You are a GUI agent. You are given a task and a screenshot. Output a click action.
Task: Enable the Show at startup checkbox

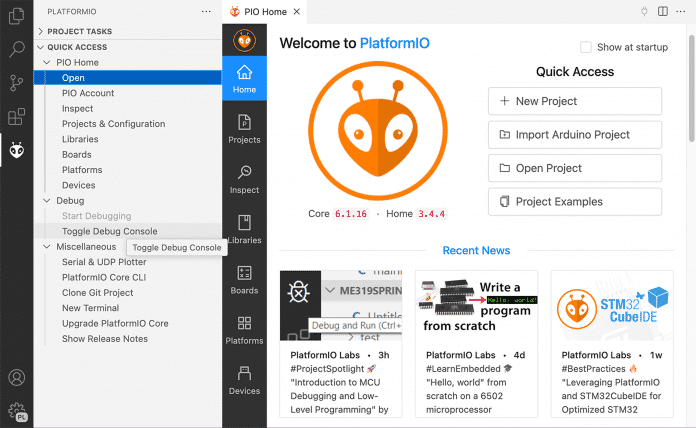tap(586, 47)
